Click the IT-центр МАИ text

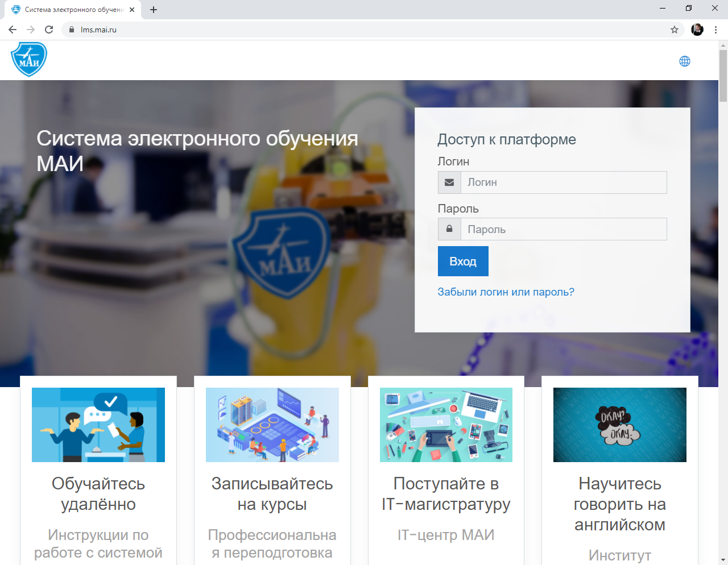click(446, 535)
